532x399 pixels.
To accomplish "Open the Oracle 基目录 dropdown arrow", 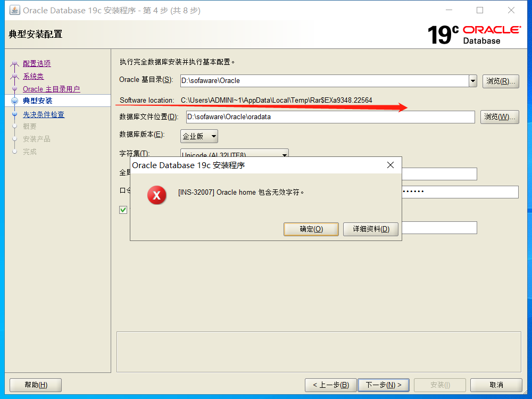I will pyautogui.click(x=472, y=81).
